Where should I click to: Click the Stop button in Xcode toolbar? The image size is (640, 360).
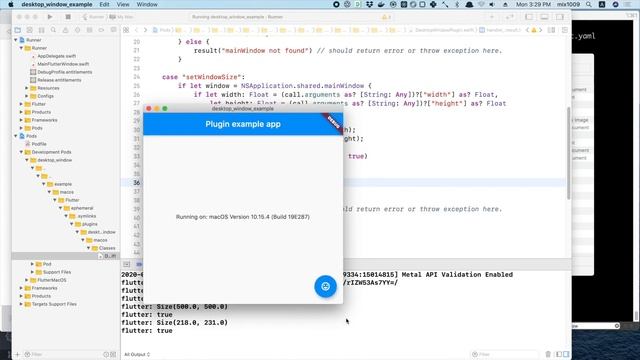click(68, 17)
